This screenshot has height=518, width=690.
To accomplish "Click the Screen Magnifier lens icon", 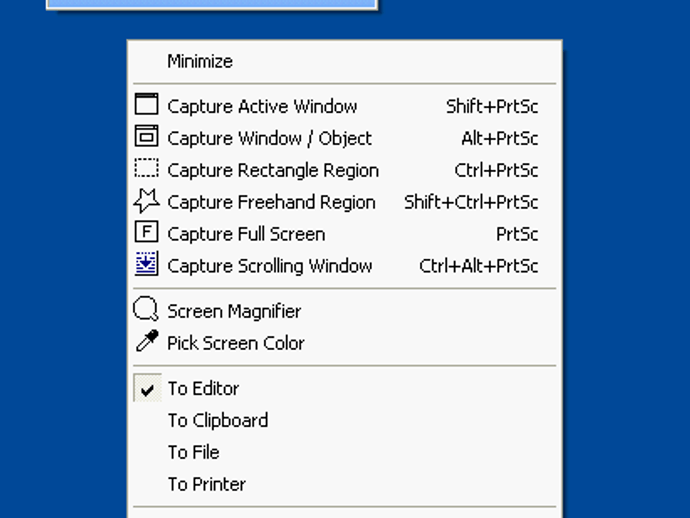I will pos(146,310).
